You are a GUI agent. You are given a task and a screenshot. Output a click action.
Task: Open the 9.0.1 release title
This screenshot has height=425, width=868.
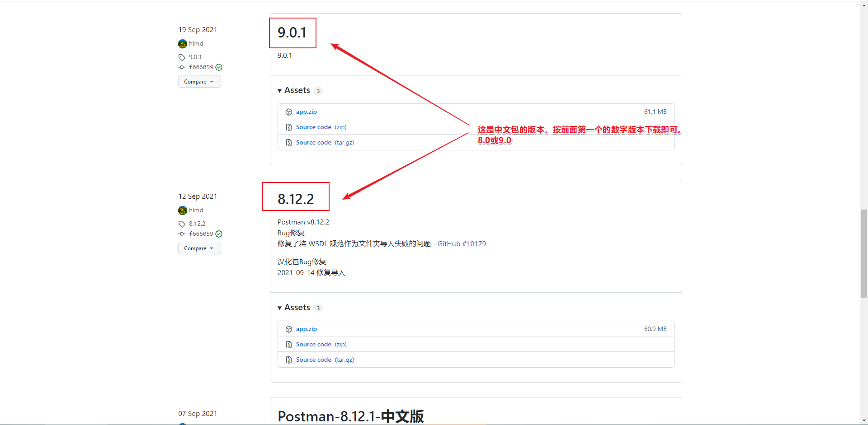(292, 33)
